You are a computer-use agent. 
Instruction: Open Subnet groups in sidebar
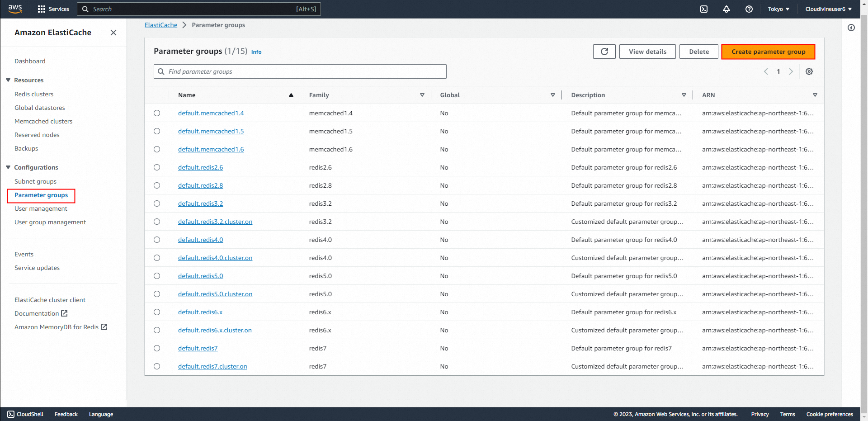click(x=35, y=181)
